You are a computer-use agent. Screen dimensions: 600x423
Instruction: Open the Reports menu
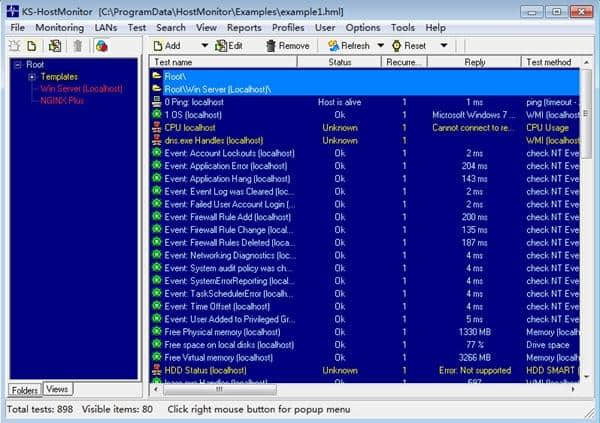pyautogui.click(x=244, y=28)
